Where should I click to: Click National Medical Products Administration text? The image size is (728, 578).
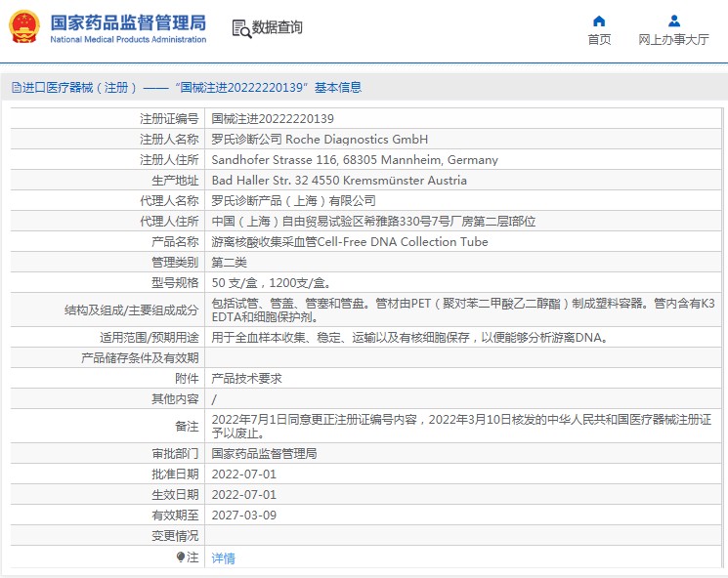[x=128, y=39]
